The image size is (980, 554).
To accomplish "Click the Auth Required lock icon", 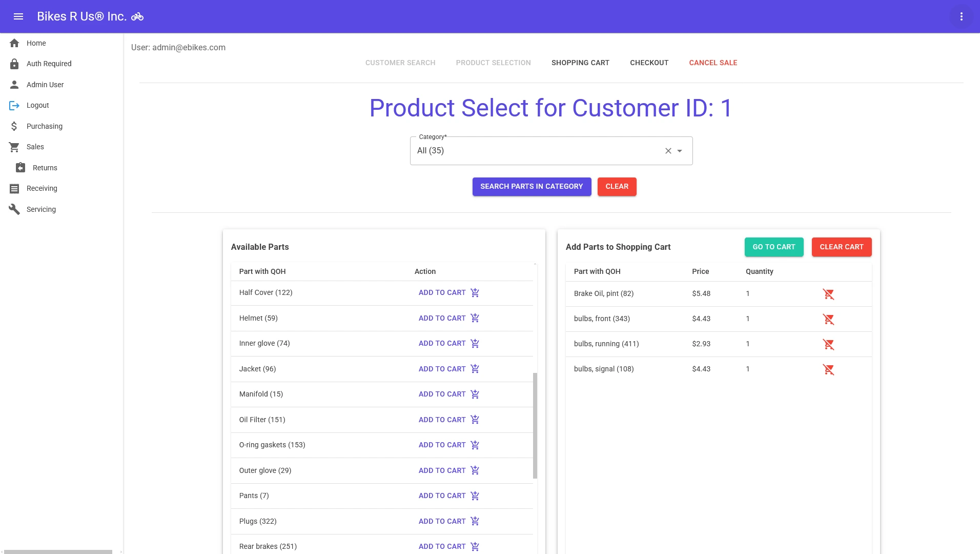I will pyautogui.click(x=14, y=64).
